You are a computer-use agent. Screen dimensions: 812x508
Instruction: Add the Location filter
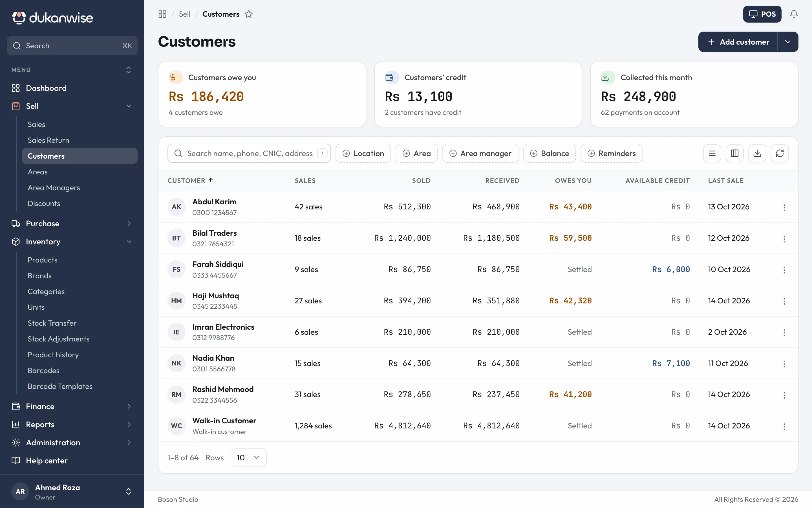click(x=363, y=153)
